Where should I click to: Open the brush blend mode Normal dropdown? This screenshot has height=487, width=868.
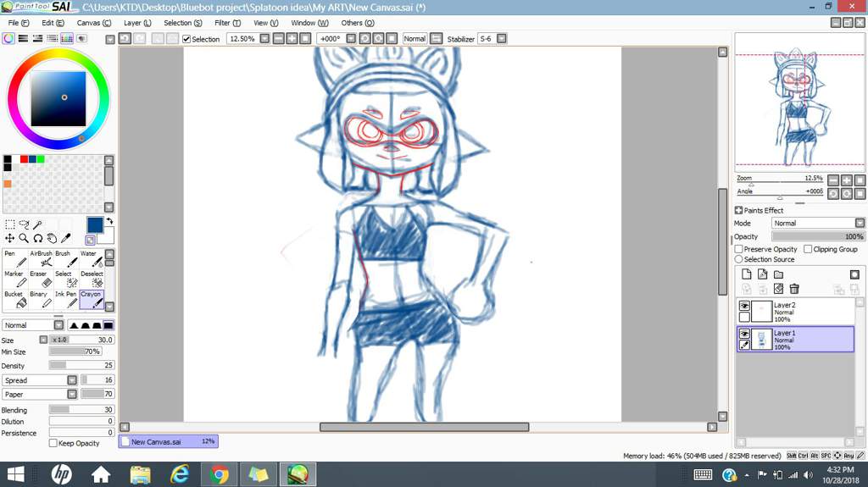(58, 325)
